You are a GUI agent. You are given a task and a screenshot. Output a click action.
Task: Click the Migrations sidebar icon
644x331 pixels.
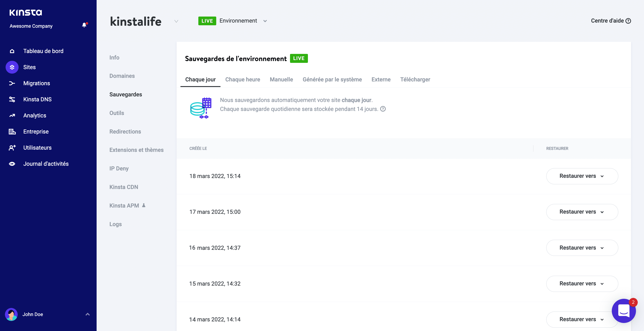click(12, 83)
